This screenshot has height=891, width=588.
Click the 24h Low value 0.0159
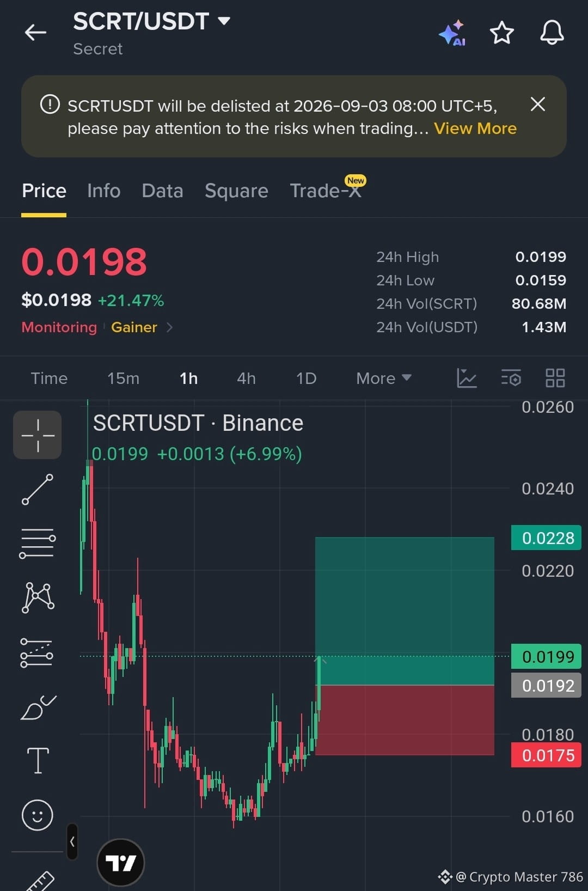[x=541, y=280]
